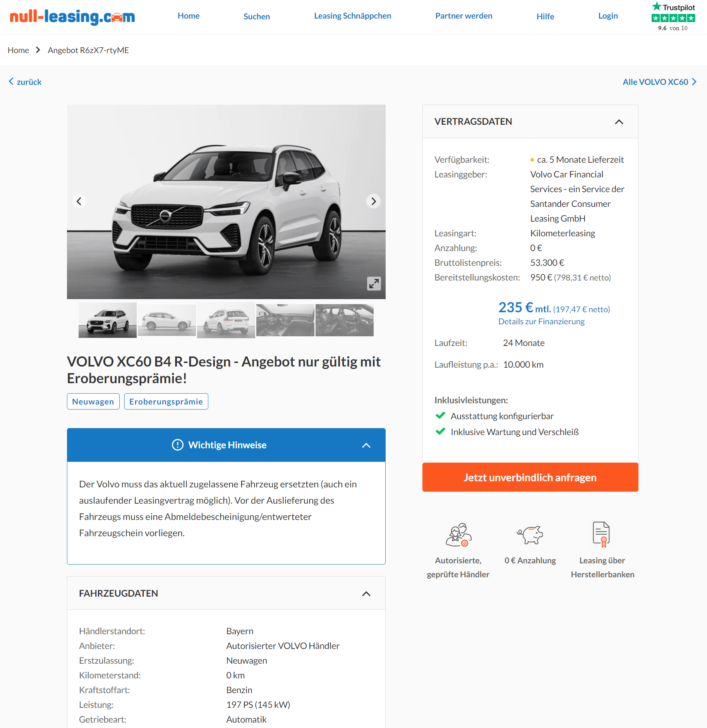Click the authorized dealers icon
Image resolution: width=707 pixels, height=728 pixels.
pyautogui.click(x=458, y=535)
